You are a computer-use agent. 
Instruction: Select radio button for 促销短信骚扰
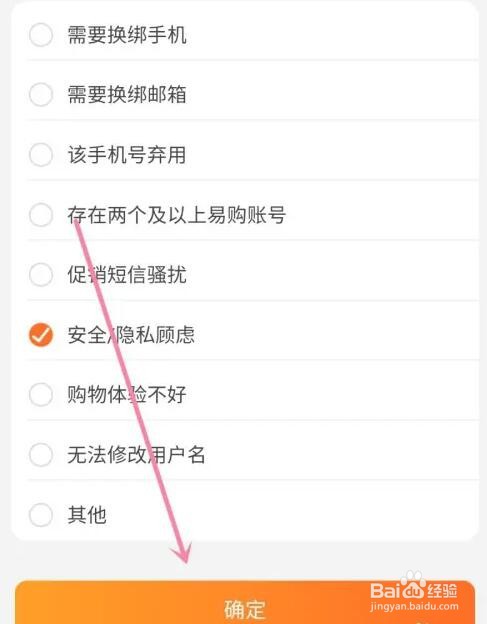coord(41,275)
